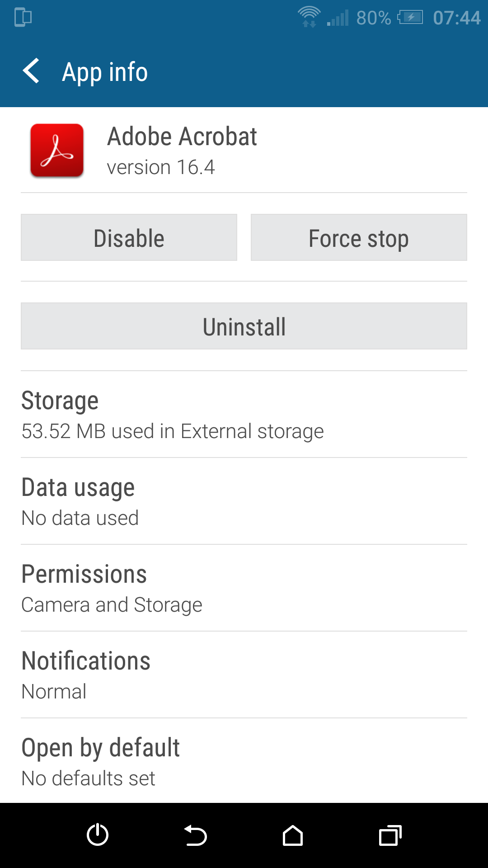The width and height of the screenshot is (488, 868).
Task: Tap the App info title
Action: point(105,72)
